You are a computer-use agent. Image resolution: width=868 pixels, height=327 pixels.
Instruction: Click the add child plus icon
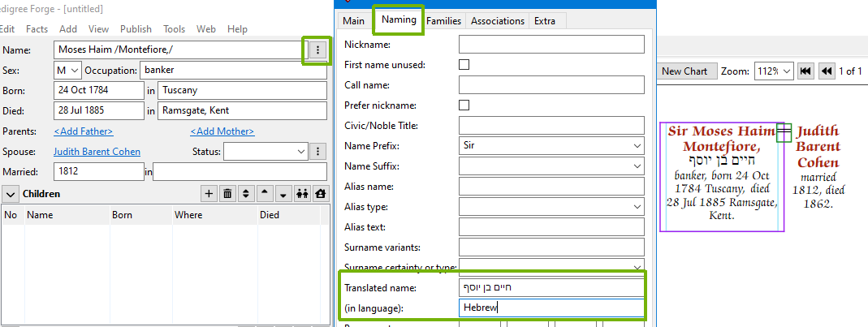point(209,194)
